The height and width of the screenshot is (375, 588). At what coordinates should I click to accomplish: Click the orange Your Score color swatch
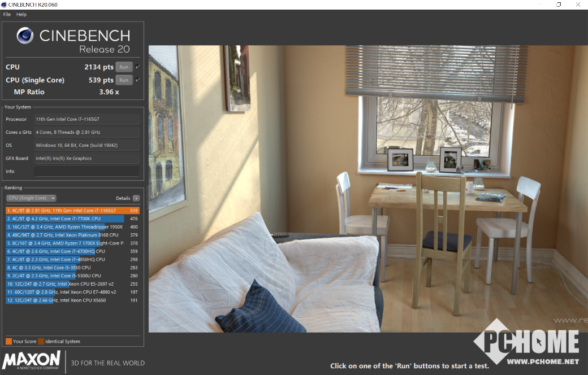pyautogui.click(x=8, y=341)
